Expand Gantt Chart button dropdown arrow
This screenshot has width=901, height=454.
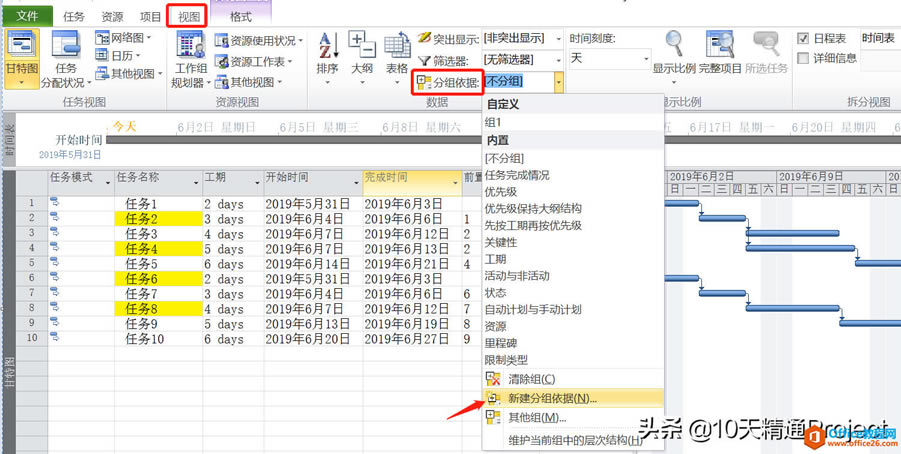coord(22,82)
